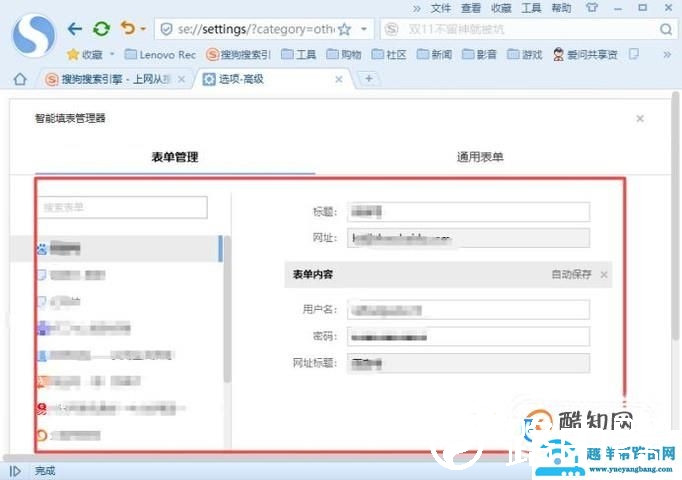Select the first saved form with Baidu paw icon

(117, 249)
